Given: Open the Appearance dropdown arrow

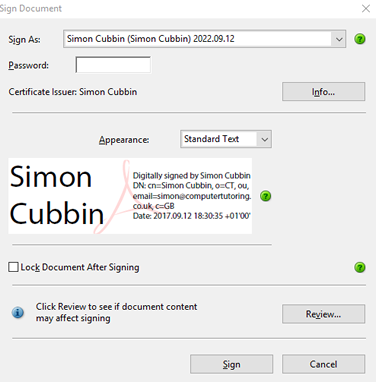Looking at the screenshot, I should pos(264,139).
